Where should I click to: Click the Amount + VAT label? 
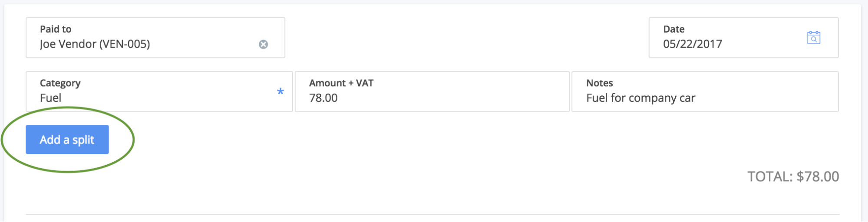click(341, 83)
